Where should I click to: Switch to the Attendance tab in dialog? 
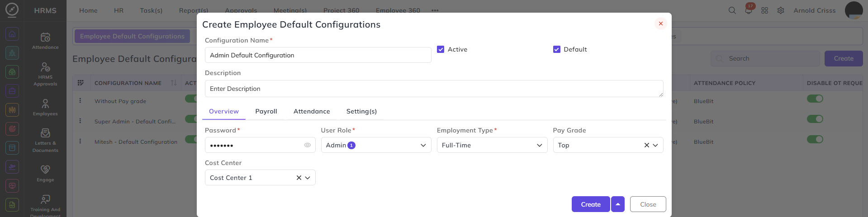tap(312, 112)
